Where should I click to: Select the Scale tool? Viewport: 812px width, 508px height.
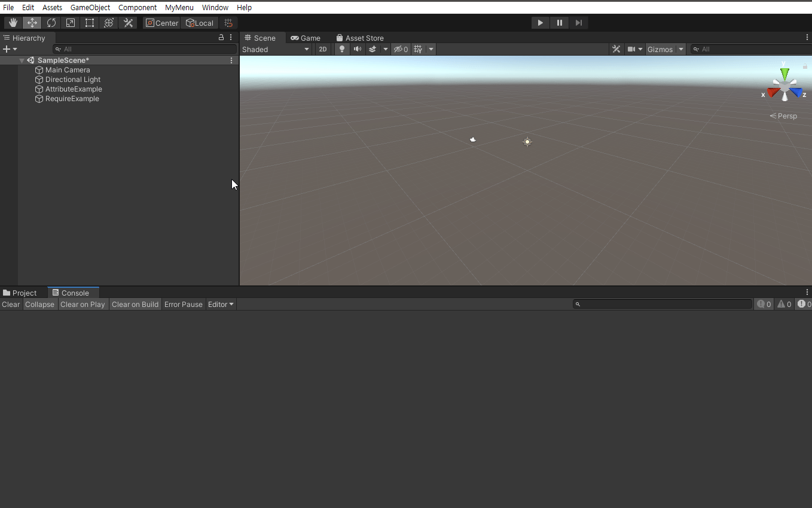[x=71, y=23]
